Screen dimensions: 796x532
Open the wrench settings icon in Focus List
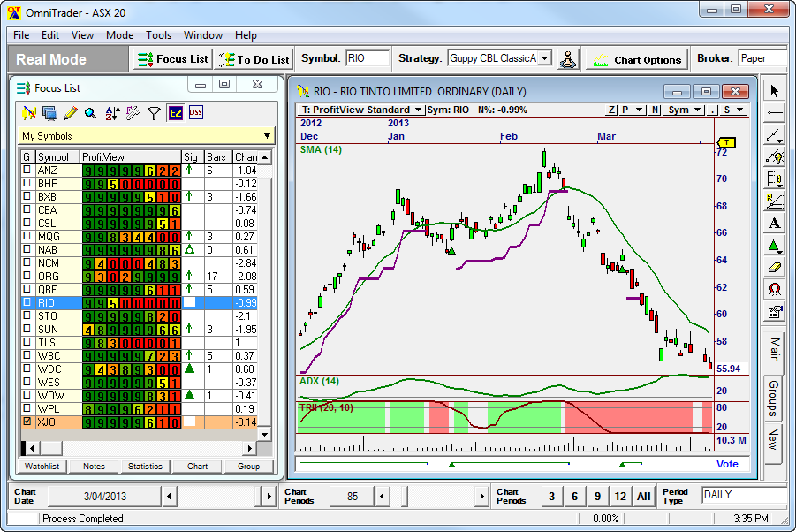coord(133,113)
